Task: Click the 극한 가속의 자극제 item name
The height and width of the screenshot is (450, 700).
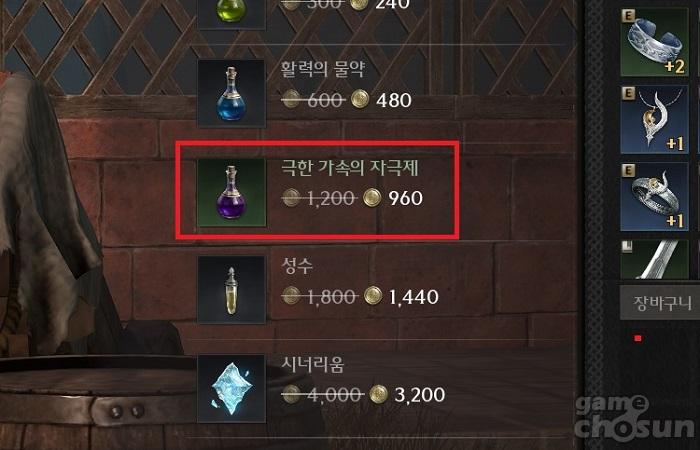Action: (350, 168)
